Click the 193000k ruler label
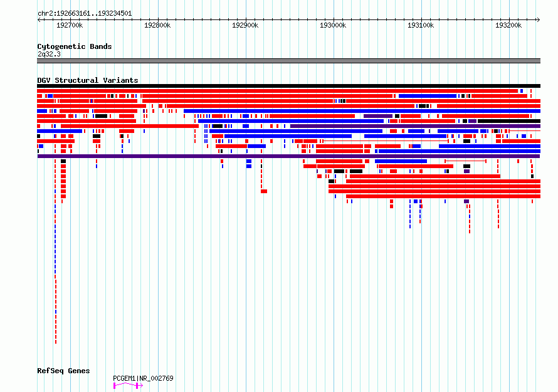The height and width of the screenshot is (392, 558). (x=333, y=25)
